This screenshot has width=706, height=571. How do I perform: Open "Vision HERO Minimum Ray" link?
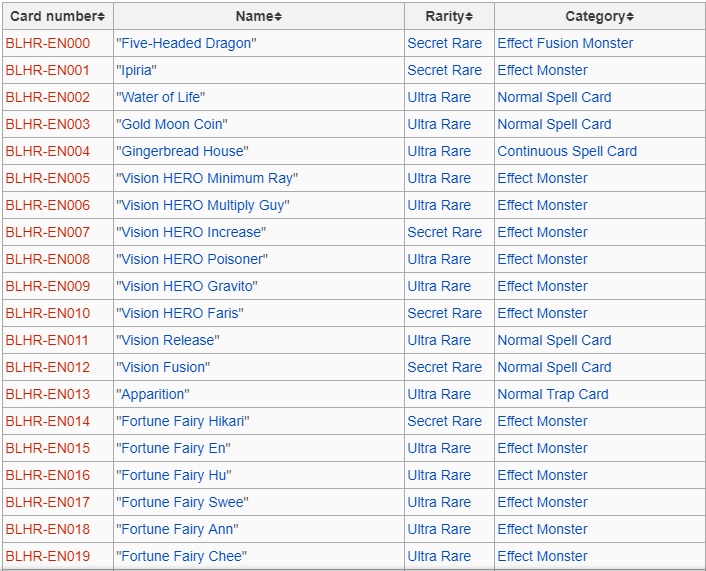[x=207, y=178]
